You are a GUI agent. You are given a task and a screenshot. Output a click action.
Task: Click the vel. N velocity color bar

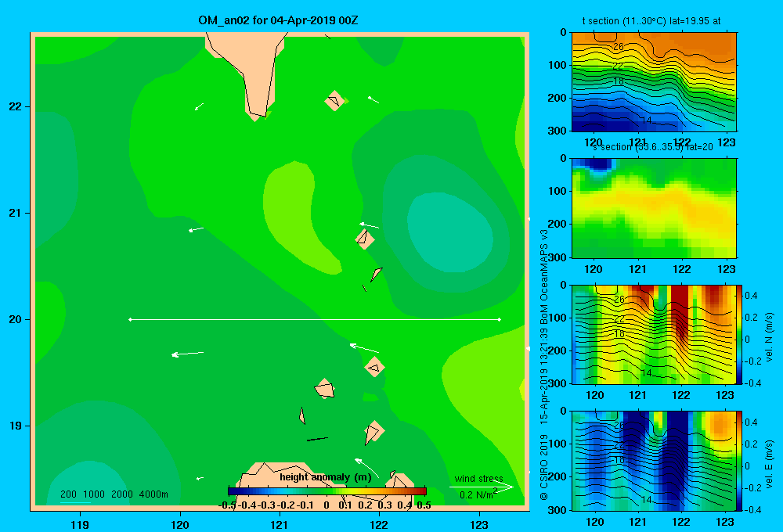coord(739,334)
